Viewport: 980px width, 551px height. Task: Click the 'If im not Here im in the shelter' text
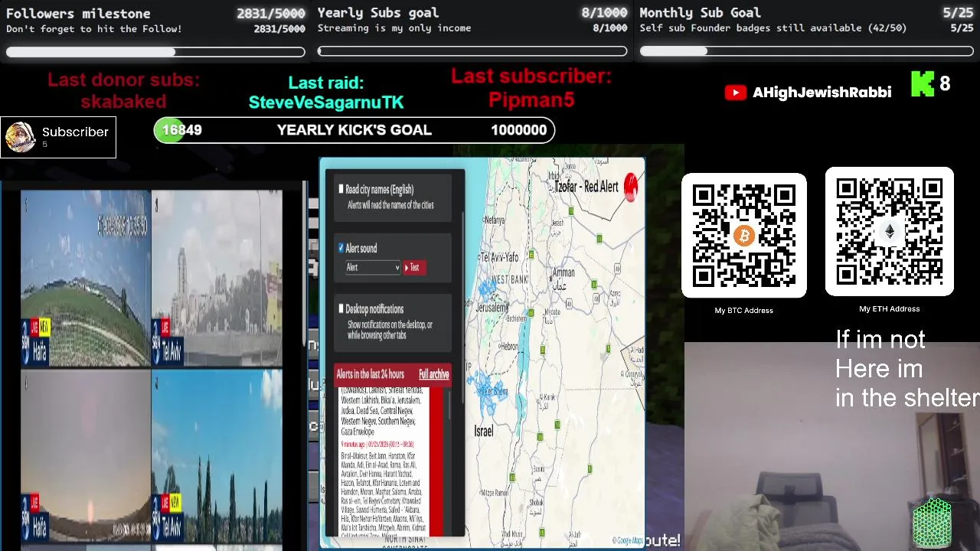pyautogui.click(x=907, y=369)
